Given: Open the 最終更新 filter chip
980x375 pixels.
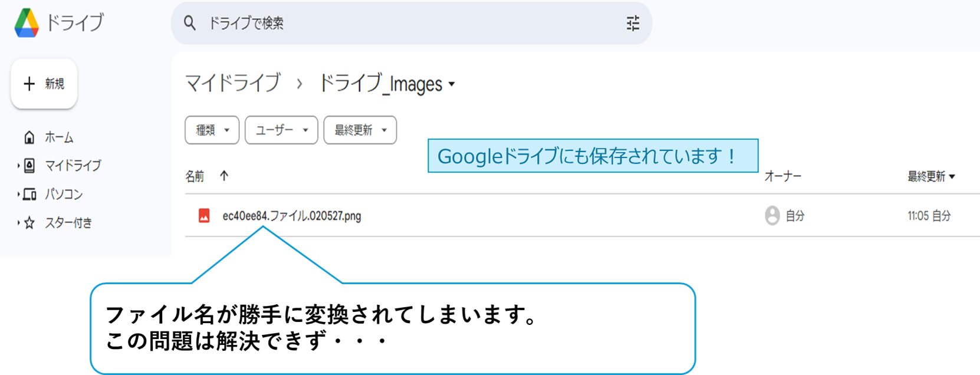Looking at the screenshot, I should pyautogui.click(x=360, y=130).
